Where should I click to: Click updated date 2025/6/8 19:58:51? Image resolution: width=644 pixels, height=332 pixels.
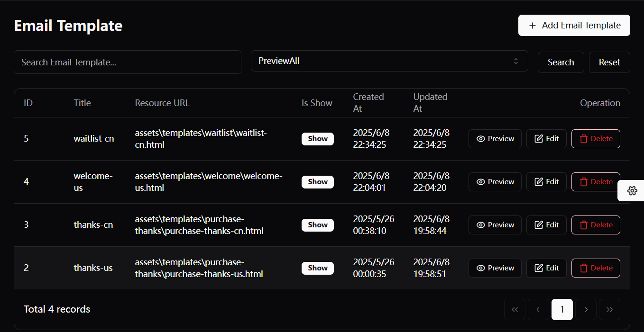tap(432, 268)
